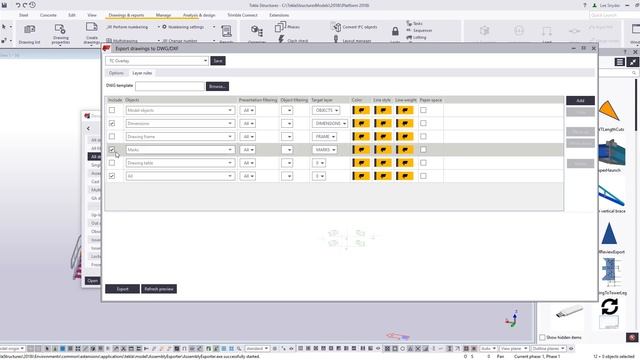Open the Steel ribbon tab
Screen dimensions: 640x360
24,15
